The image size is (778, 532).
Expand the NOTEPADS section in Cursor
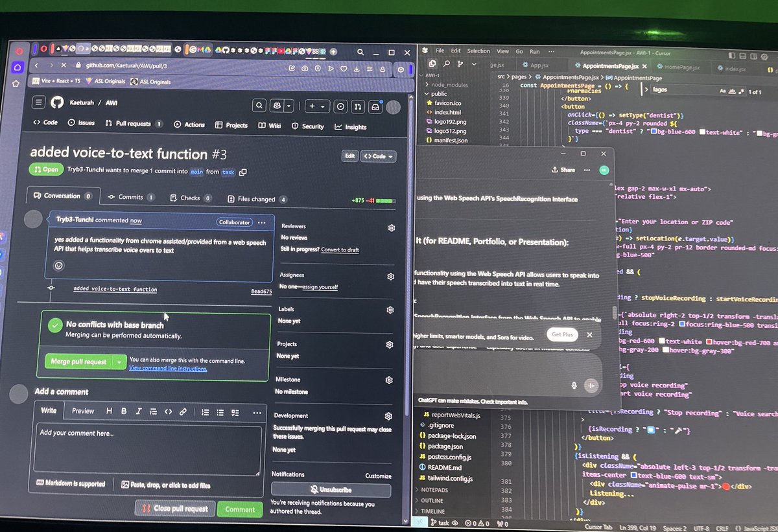pos(434,491)
